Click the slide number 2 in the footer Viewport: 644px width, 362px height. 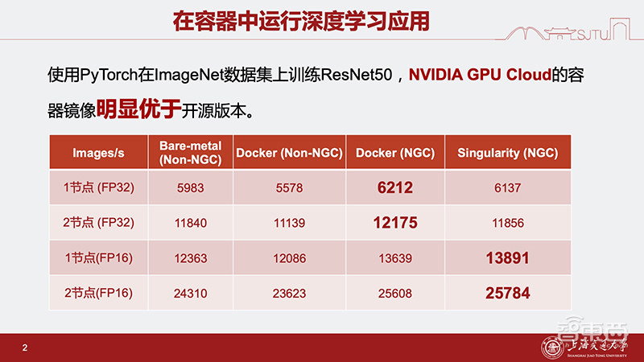(25, 348)
